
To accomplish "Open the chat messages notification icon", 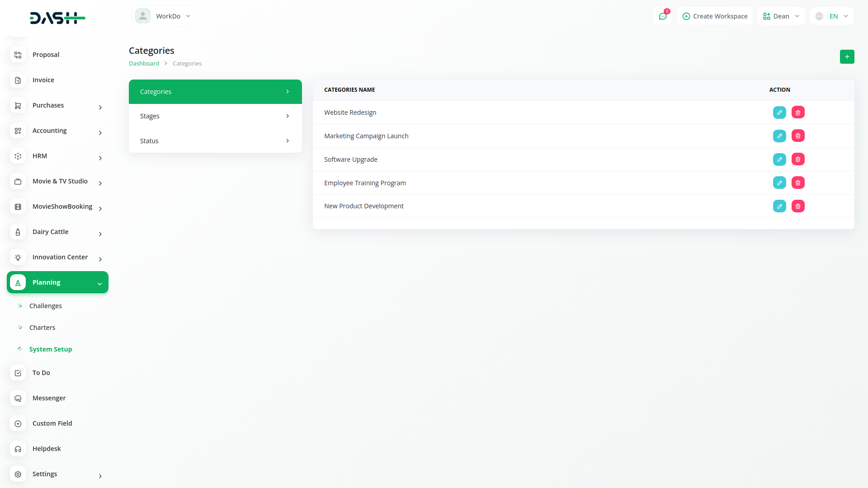I will (663, 16).
